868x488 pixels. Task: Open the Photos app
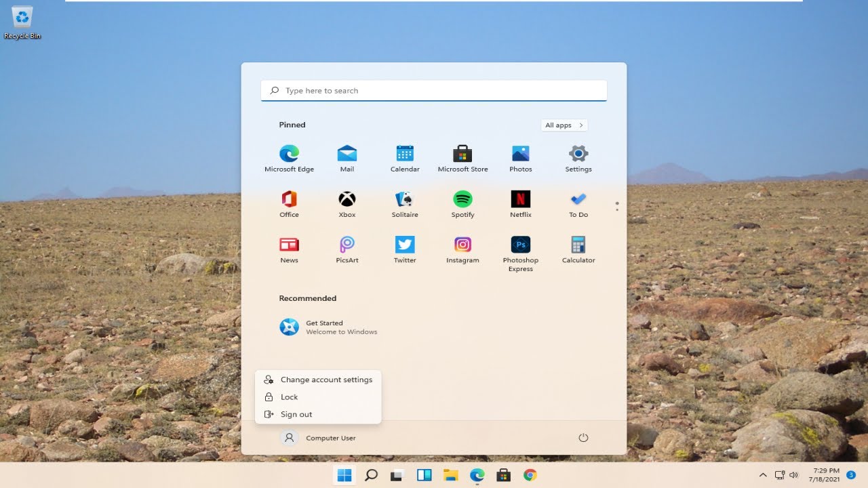coord(521,159)
